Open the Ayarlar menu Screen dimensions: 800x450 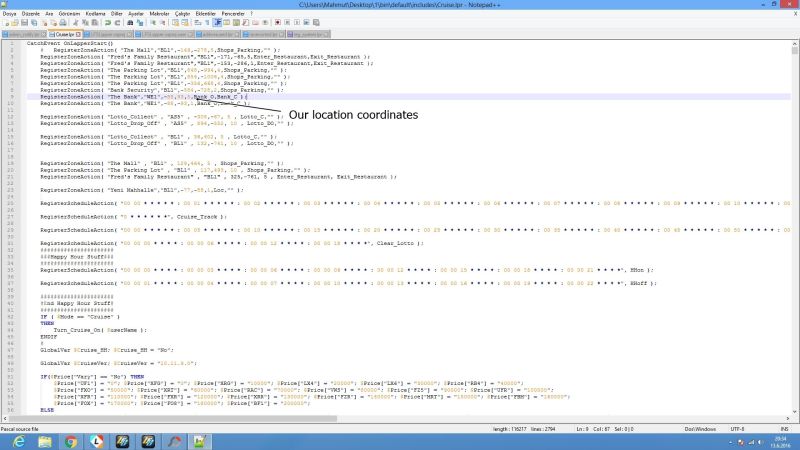tap(136, 14)
